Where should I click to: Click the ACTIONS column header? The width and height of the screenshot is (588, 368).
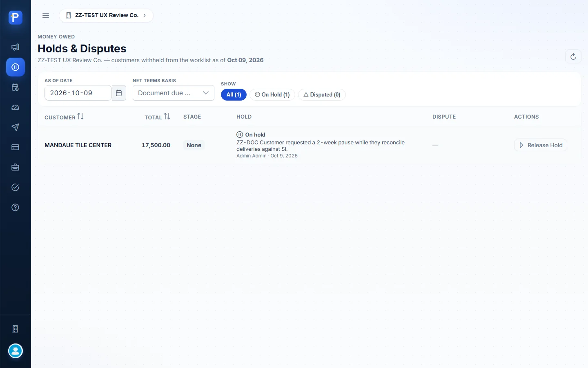pos(526,117)
